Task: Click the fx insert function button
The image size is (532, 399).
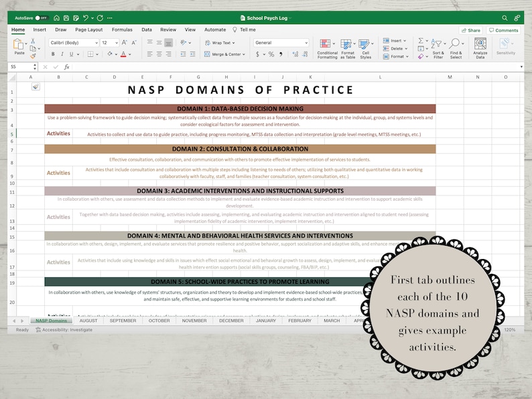Action: point(67,67)
